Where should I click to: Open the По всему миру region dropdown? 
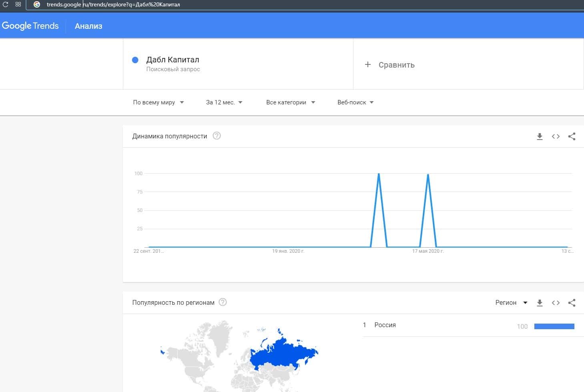[159, 102]
